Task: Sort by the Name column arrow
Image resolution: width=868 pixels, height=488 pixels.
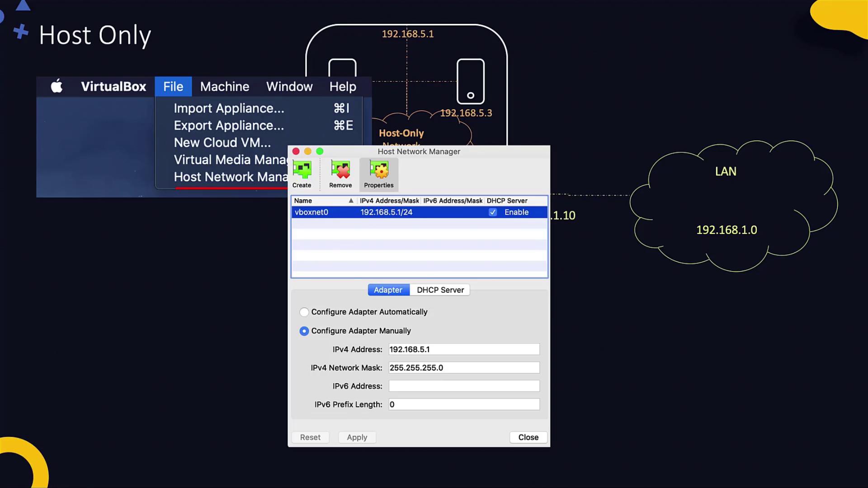Action: (351, 201)
